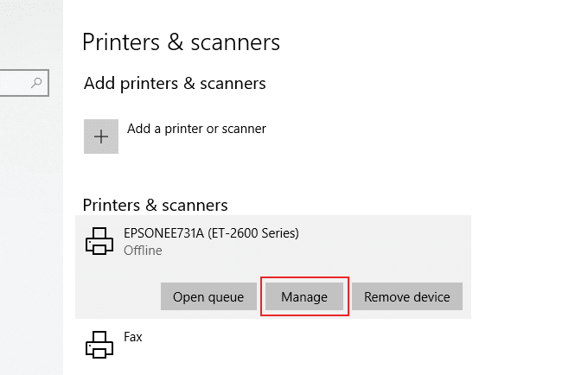Click the Offline status text
The image size is (588, 375).
143,251
